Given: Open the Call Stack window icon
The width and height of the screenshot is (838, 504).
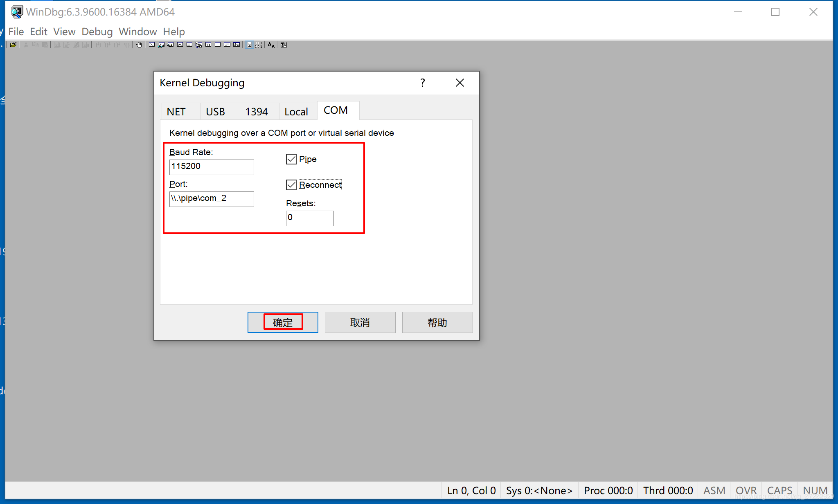Looking at the screenshot, I should pyautogui.click(x=198, y=45).
